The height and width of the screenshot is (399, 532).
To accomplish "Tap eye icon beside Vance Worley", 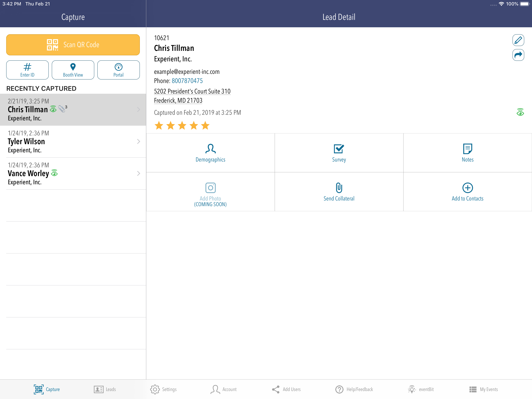I will click(x=54, y=173).
